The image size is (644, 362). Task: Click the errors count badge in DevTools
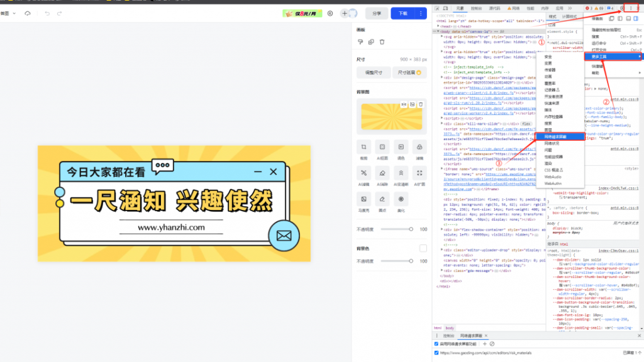pos(589,8)
